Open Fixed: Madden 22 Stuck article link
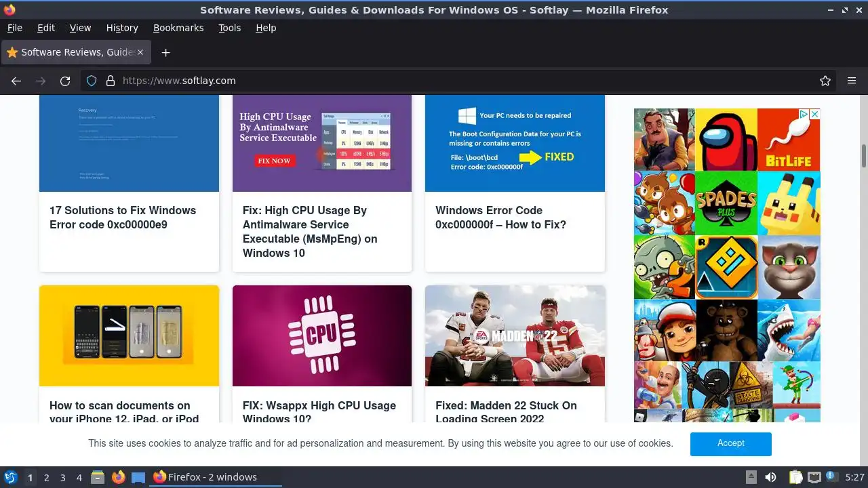Screen dimensions: 868x488 click(506, 411)
